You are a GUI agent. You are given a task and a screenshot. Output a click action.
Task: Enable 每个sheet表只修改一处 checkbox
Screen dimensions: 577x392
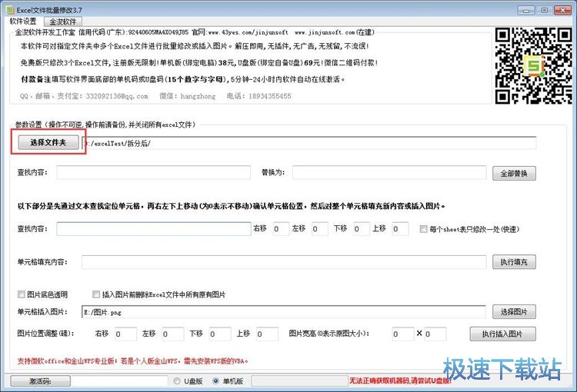[x=424, y=229]
